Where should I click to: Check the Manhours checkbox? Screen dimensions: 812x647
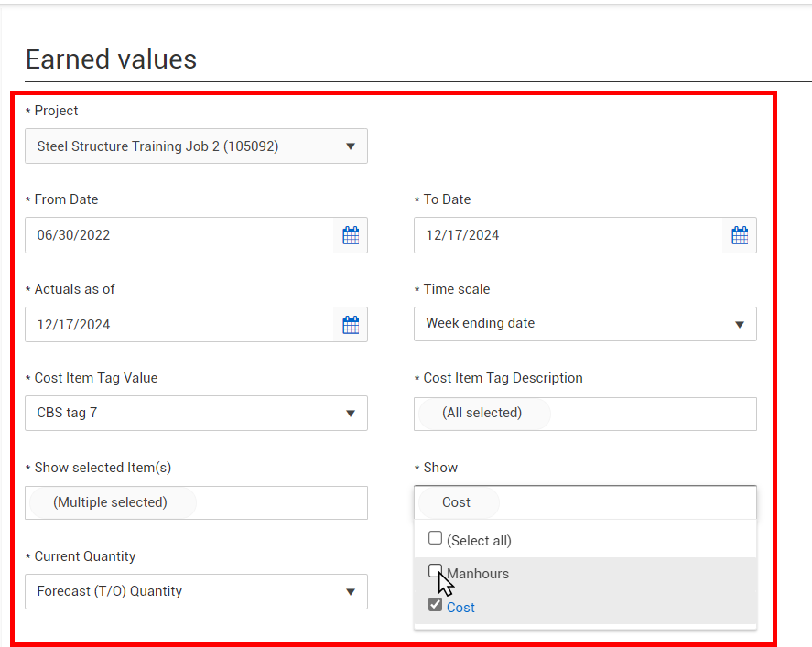pos(435,571)
